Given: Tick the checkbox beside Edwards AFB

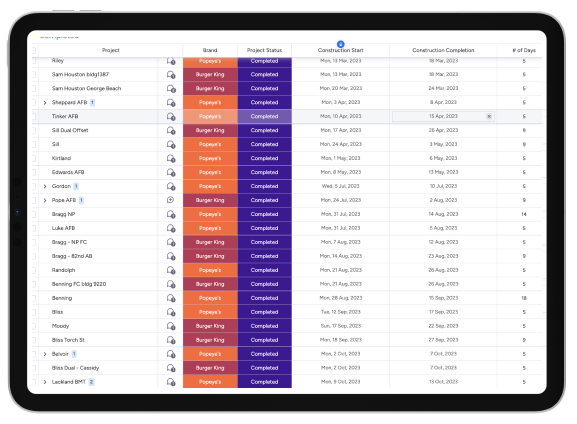Looking at the screenshot, I should click(x=33, y=172).
